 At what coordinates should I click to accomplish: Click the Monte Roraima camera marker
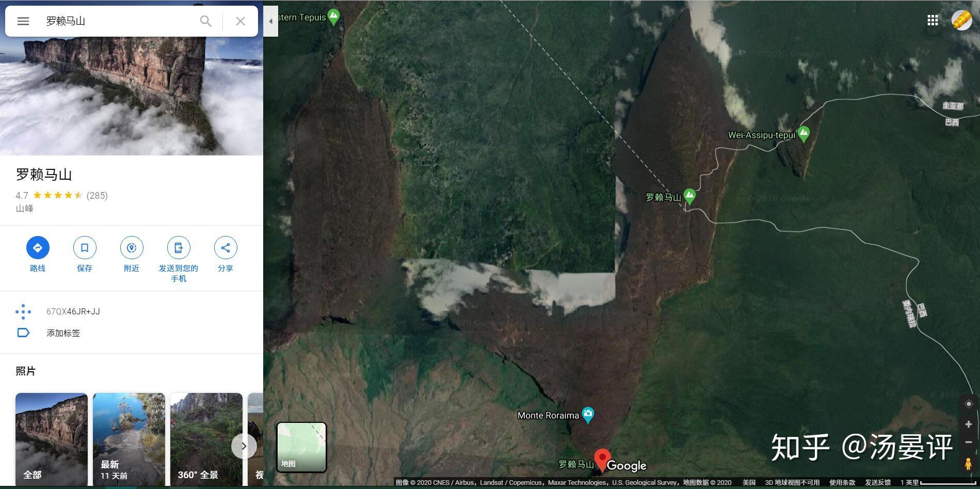[x=588, y=414]
